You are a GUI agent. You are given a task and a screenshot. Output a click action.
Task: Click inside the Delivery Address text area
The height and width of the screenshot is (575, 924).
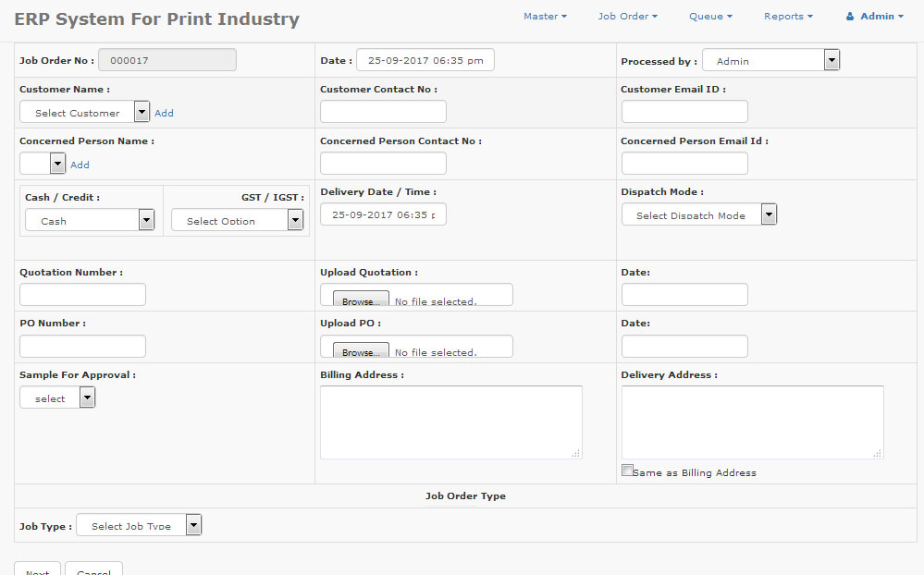(x=753, y=422)
